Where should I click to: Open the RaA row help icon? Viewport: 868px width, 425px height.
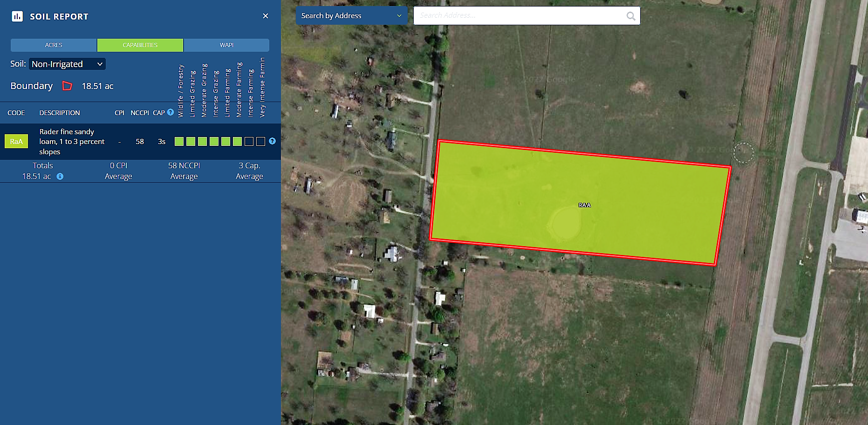tap(273, 141)
